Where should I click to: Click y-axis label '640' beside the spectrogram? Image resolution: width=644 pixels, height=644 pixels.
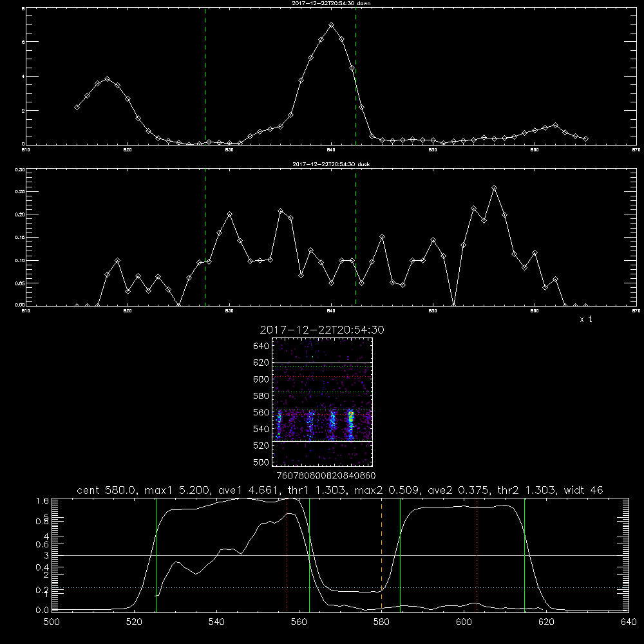[x=261, y=346]
